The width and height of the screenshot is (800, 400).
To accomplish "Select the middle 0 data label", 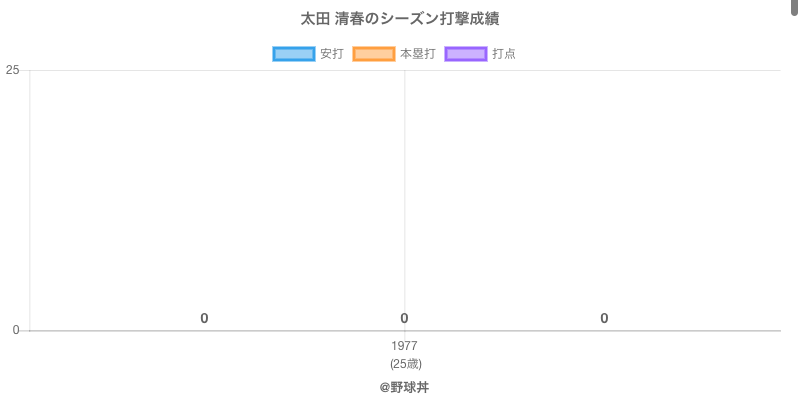I will tap(404, 318).
